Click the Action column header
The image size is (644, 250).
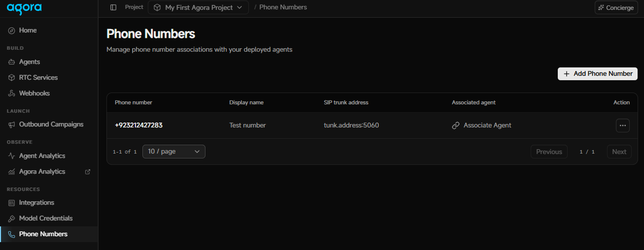621,102
